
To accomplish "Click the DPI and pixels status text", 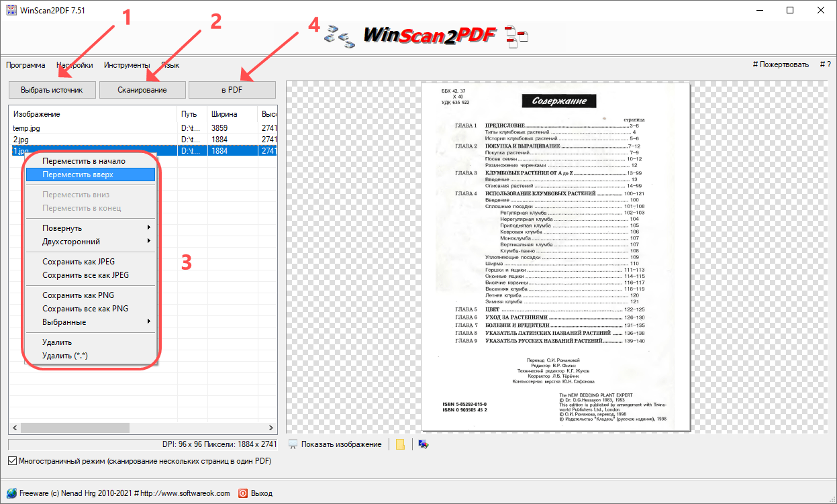I will coord(219,444).
